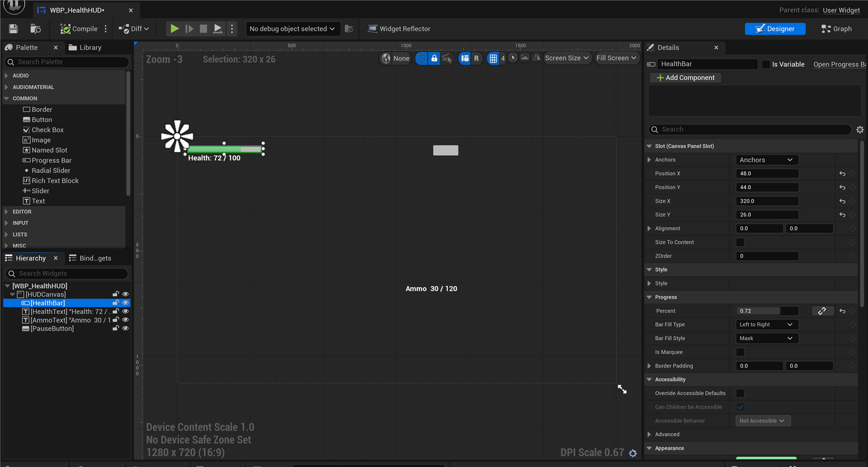Click the localization preview globe icon
Screen dimensions: 868x467
click(386, 58)
